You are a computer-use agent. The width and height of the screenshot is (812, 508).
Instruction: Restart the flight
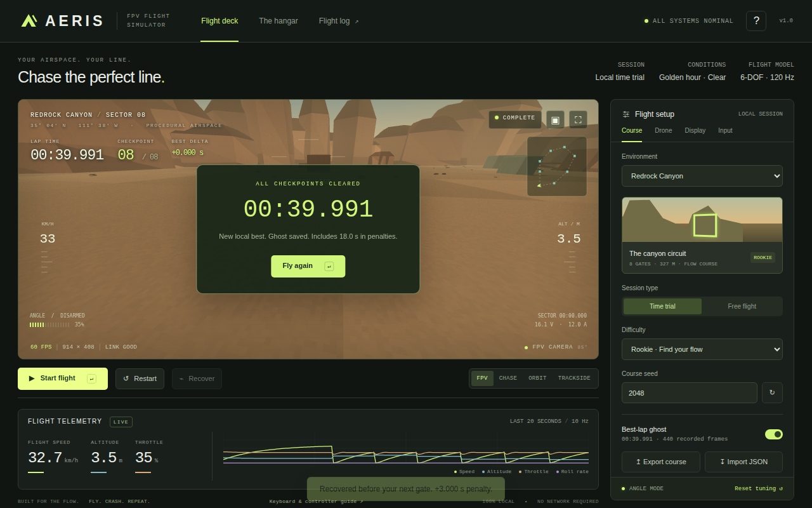pos(140,378)
